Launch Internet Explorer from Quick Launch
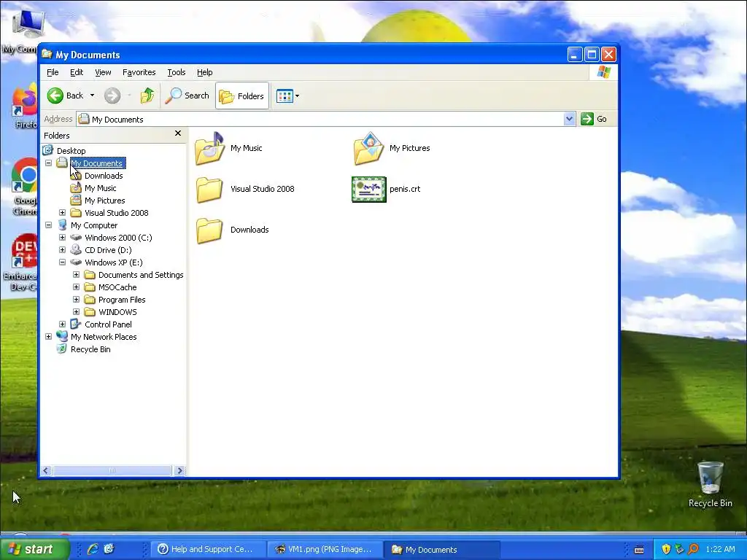The height and width of the screenshot is (560, 747). coord(93,549)
